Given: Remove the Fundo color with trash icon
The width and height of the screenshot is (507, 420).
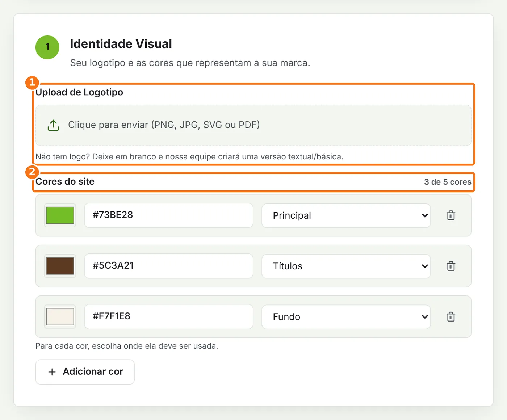Looking at the screenshot, I should 451,317.
